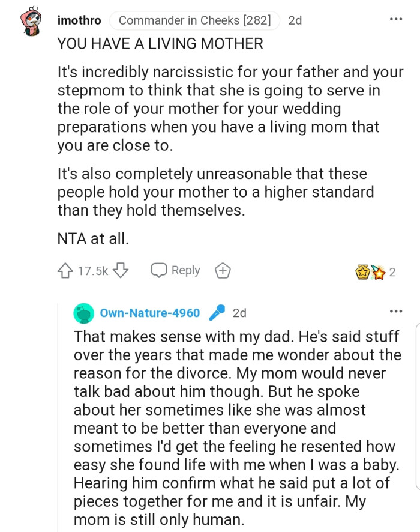
Task: Open the give award plus icon
Action: pyautogui.click(x=223, y=270)
